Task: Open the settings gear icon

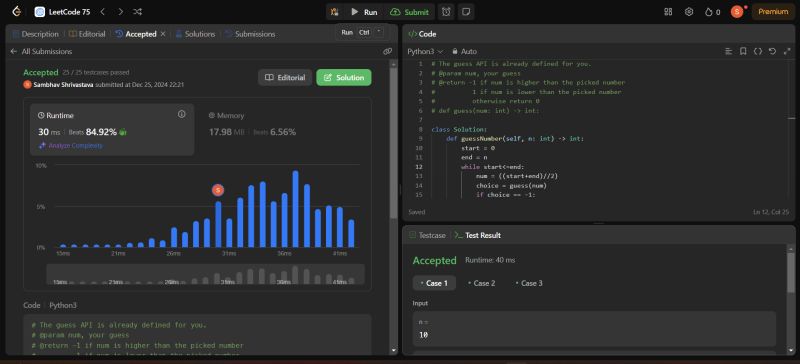Action: tap(689, 12)
